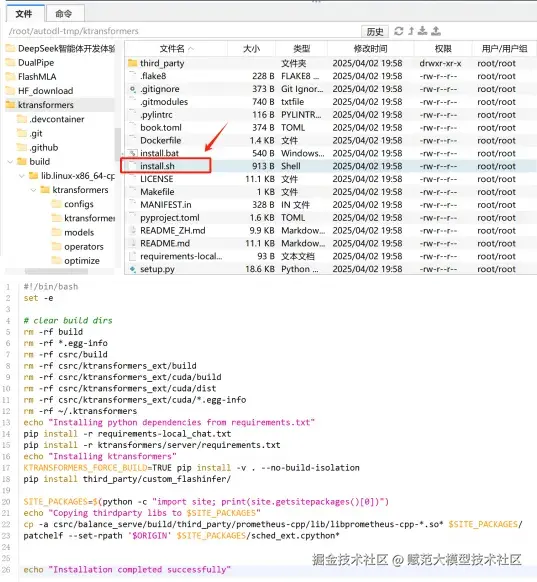Select the HF_download folder in the tree

pos(46,91)
